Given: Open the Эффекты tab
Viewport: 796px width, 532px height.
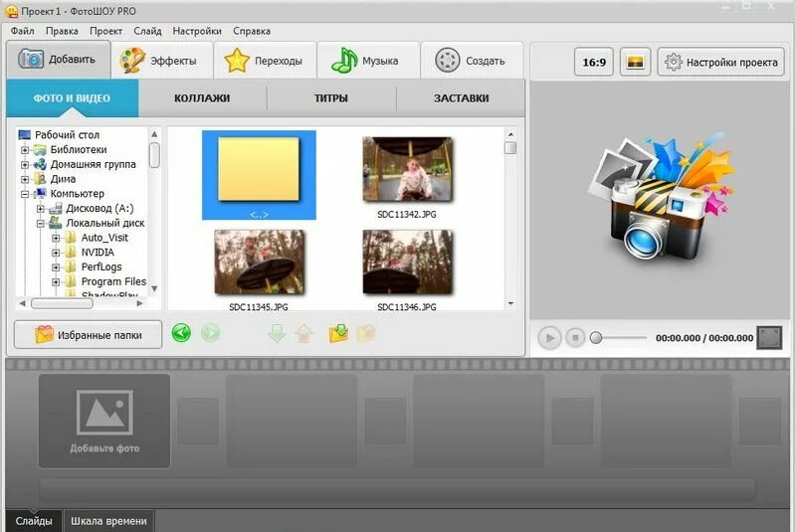Looking at the screenshot, I should coord(161,61).
